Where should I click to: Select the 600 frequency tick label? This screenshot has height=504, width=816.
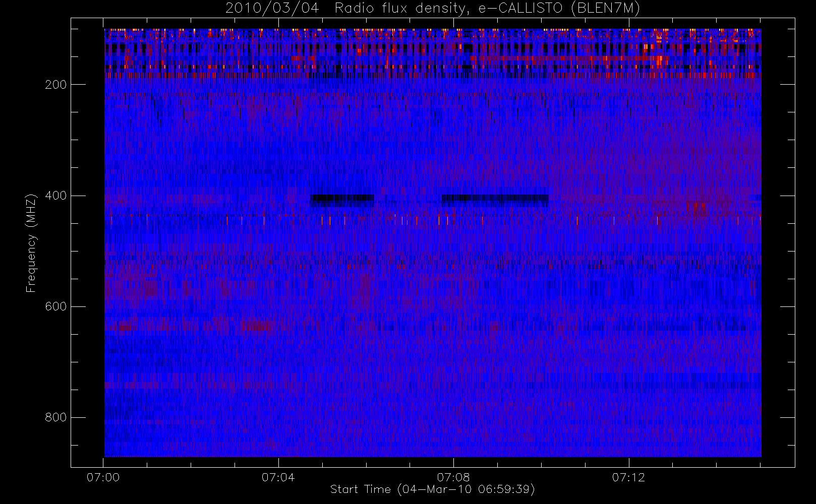(56, 306)
